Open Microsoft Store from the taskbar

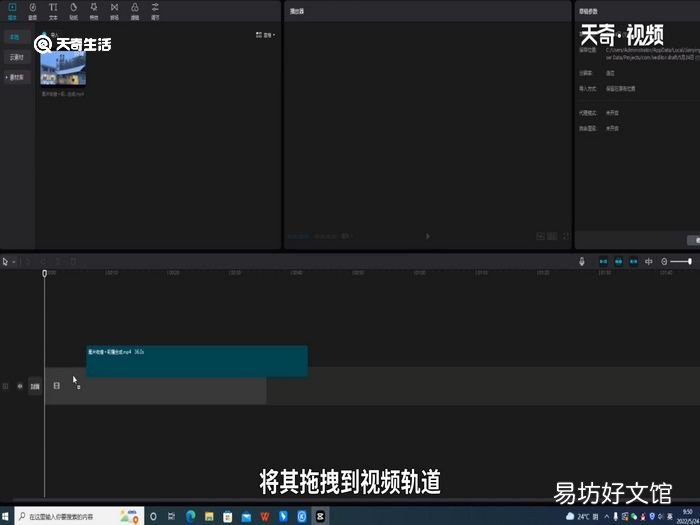coord(228,517)
